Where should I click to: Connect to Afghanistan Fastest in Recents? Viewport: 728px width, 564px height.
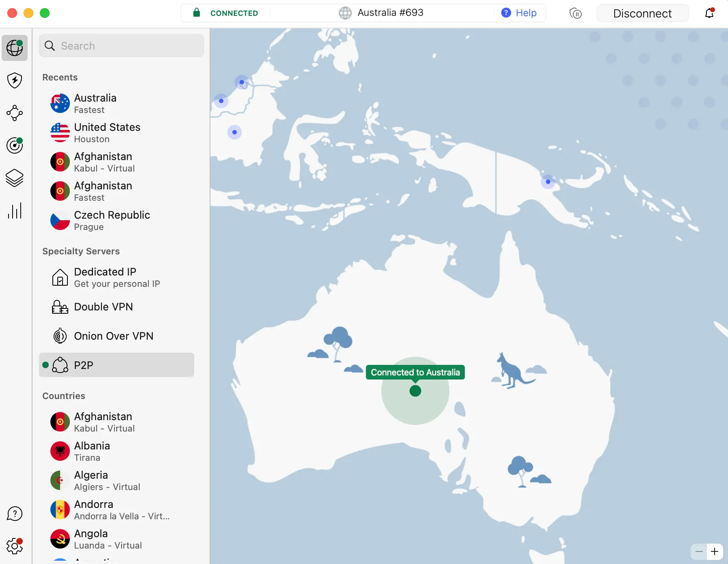point(117,191)
